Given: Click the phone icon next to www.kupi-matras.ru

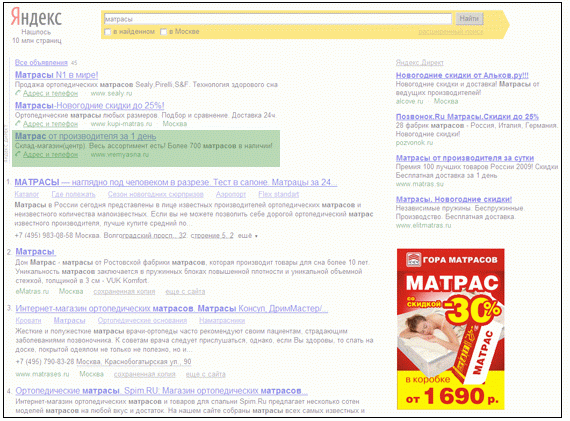Looking at the screenshot, I should (x=17, y=124).
